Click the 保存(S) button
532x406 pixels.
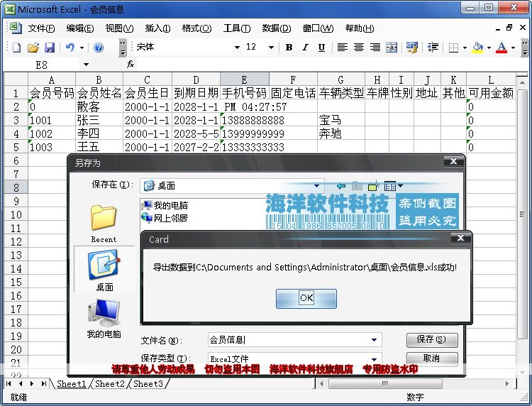click(x=432, y=339)
